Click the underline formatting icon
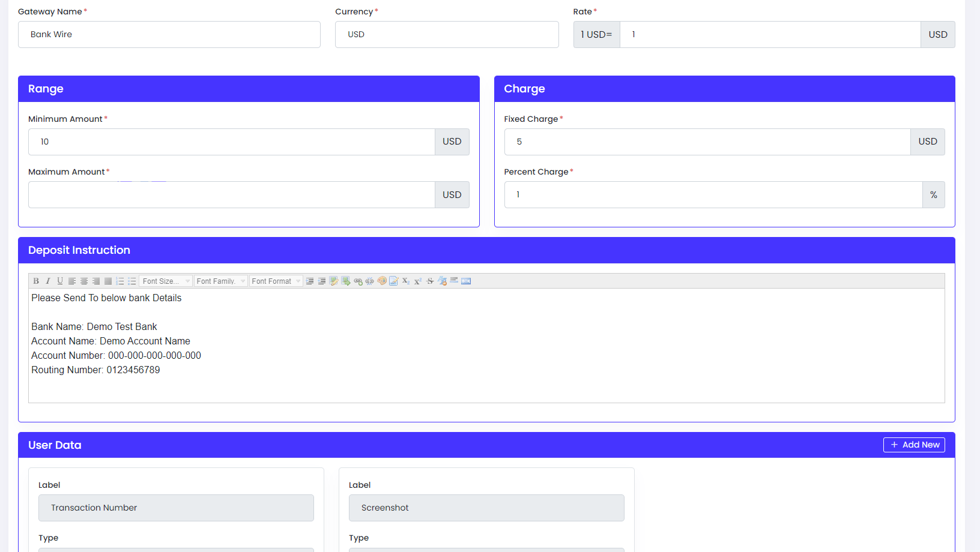The height and width of the screenshot is (552, 980). pos(60,281)
